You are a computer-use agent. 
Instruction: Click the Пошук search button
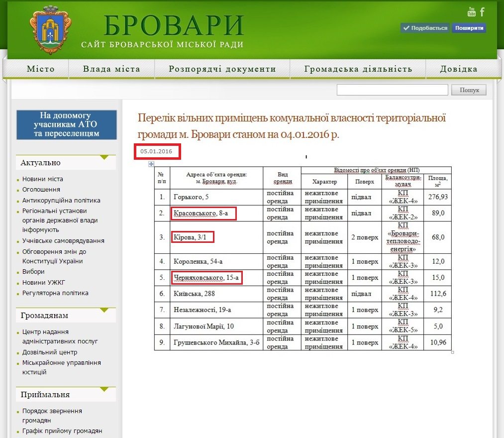click(469, 90)
